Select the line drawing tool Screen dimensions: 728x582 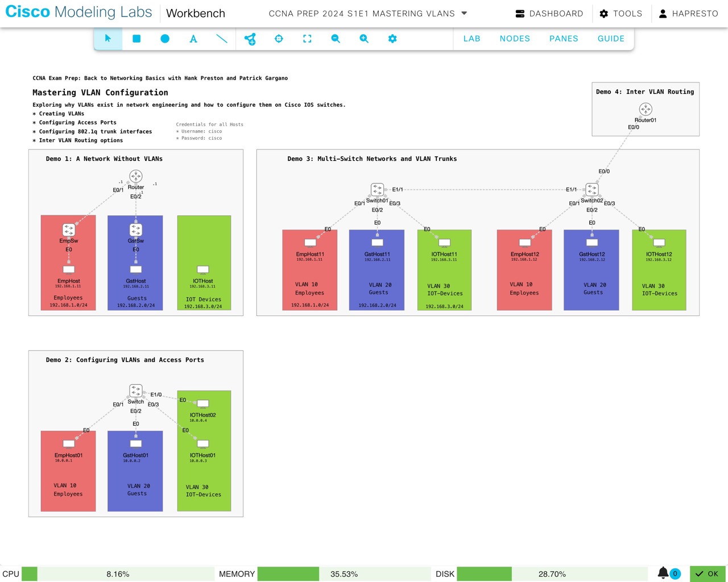(x=222, y=39)
